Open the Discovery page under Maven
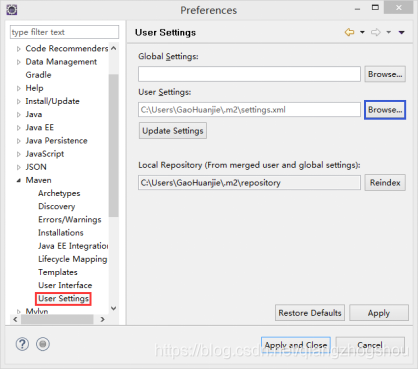 coord(57,206)
